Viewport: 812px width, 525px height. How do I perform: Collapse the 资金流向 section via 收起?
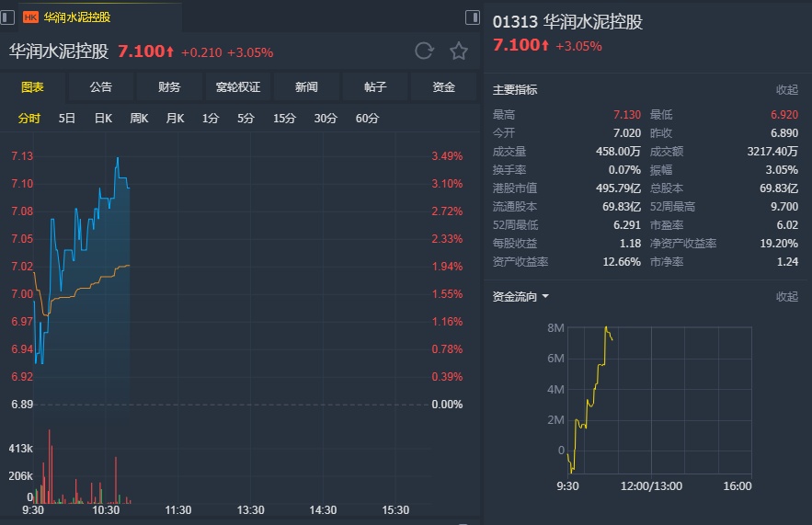[x=787, y=296]
